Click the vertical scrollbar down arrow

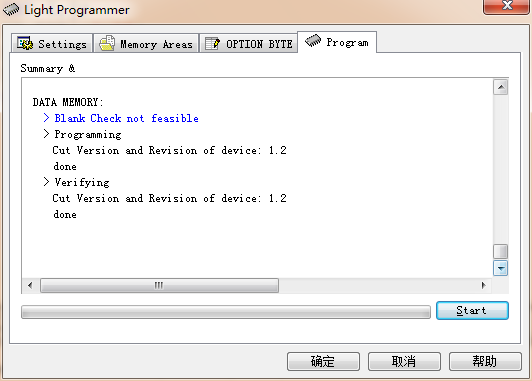(500, 269)
